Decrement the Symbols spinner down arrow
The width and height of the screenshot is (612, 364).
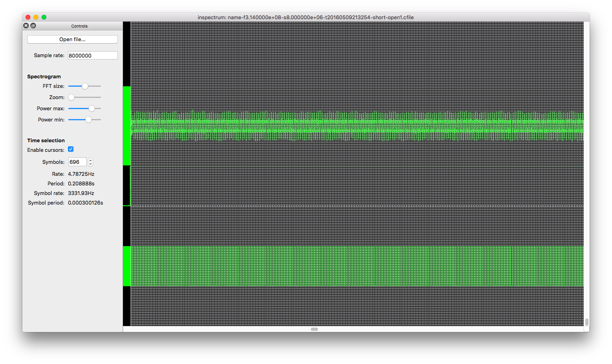pos(91,164)
